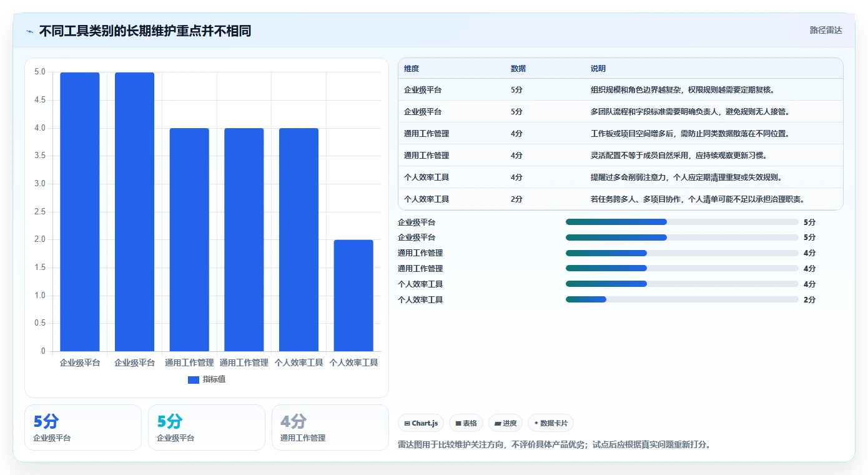Click the 2.5 y-axis label
Screen dimensions: 868x475
pyautogui.click(x=39, y=212)
